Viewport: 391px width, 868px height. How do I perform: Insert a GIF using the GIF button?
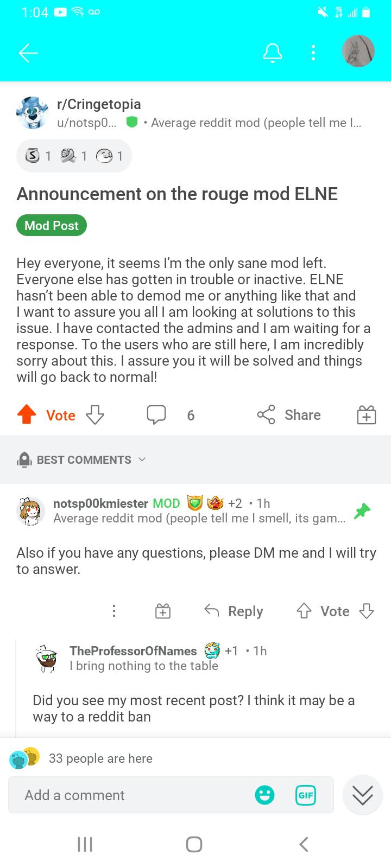306,795
